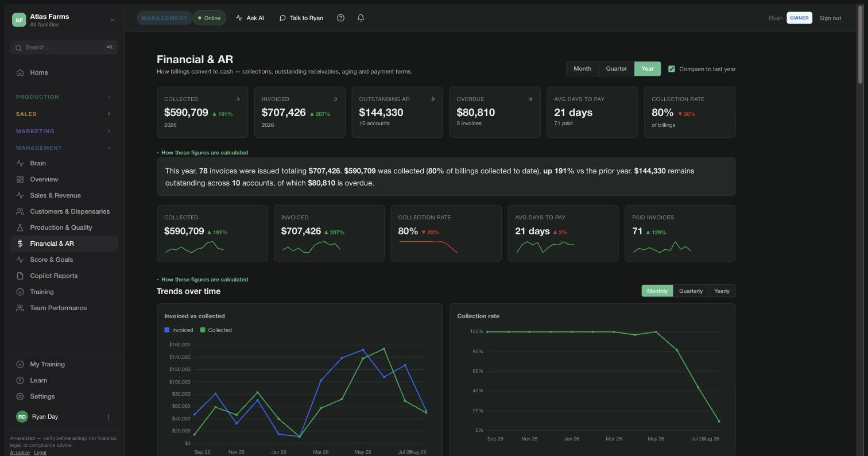Click the Learn question icon
The width and height of the screenshot is (868, 456).
tap(20, 380)
